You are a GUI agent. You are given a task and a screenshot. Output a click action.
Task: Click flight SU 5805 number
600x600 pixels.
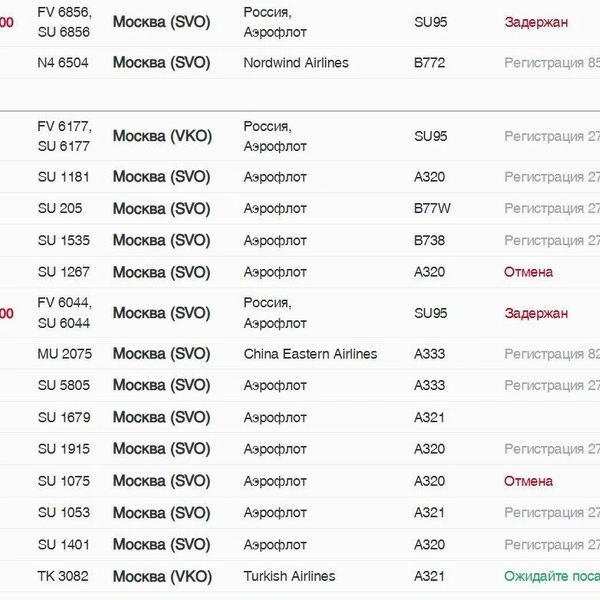tap(64, 385)
